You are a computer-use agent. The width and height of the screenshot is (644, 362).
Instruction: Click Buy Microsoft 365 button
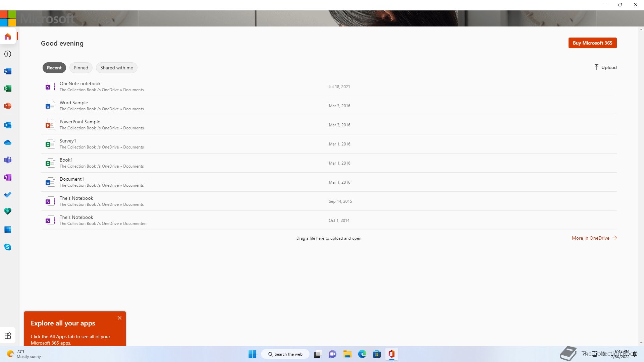tap(592, 43)
